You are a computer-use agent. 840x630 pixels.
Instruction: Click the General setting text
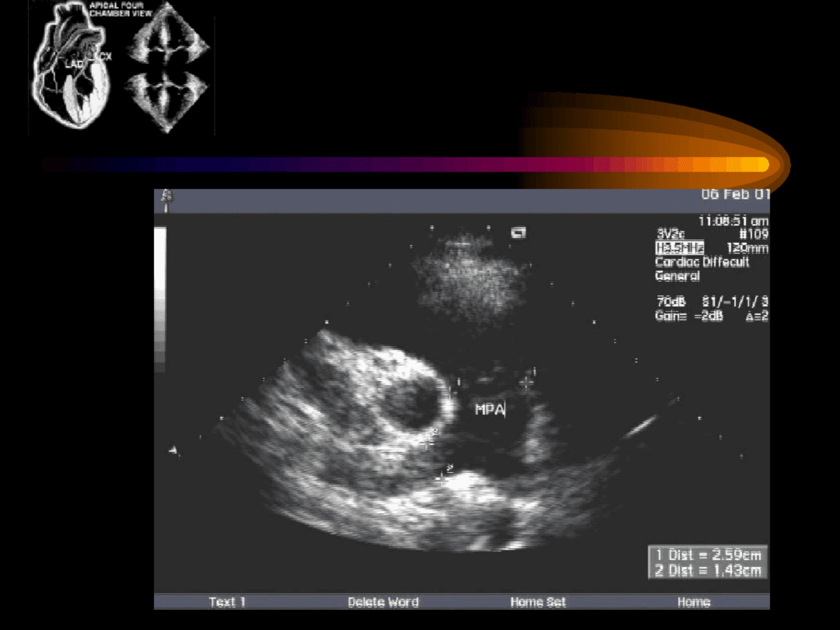[x=677, y=276]
